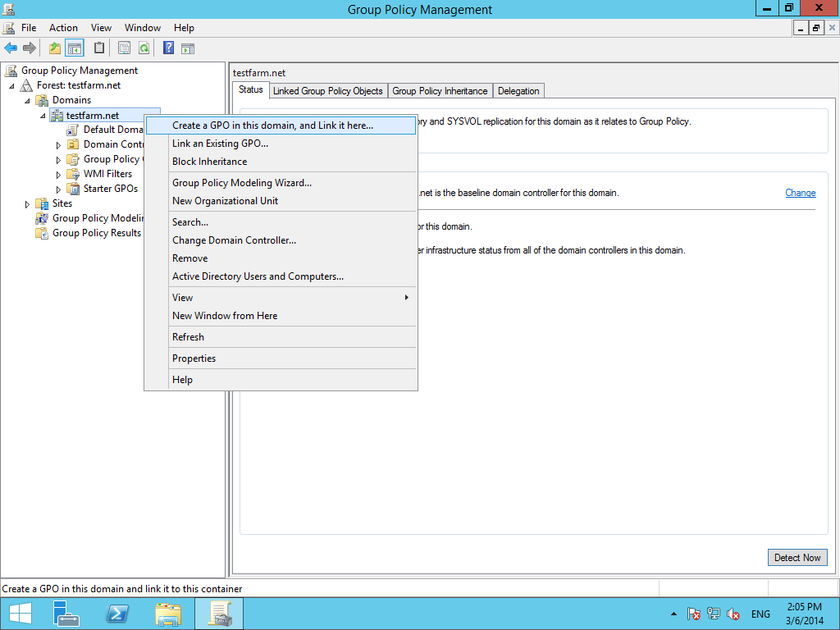Expand the Sites tree node
Image resolution: width=840 pixels, height=630 pixels.
pos(27,204)
